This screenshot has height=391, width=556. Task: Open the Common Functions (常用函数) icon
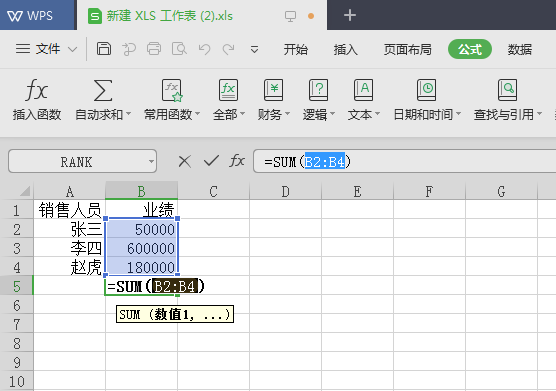coord(172,90)
